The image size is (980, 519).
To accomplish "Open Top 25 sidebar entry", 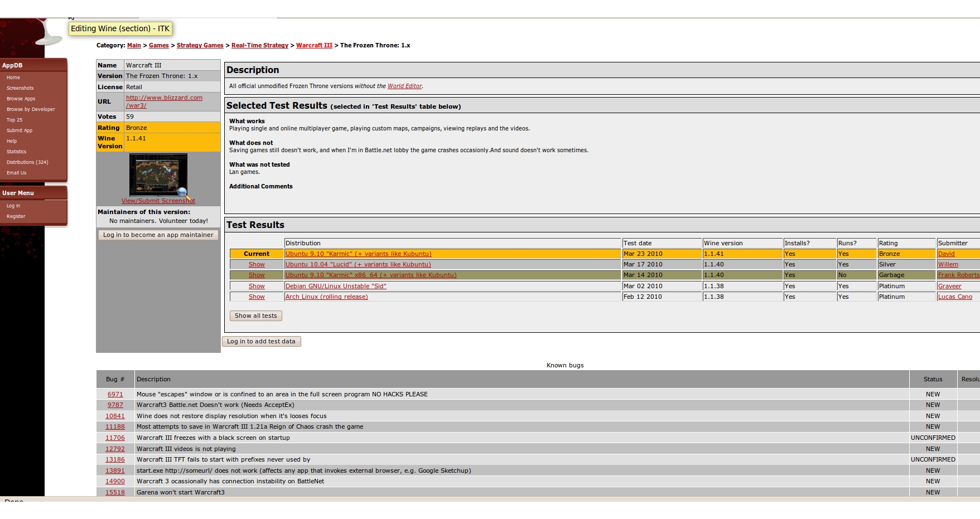I will pos(15,120).
